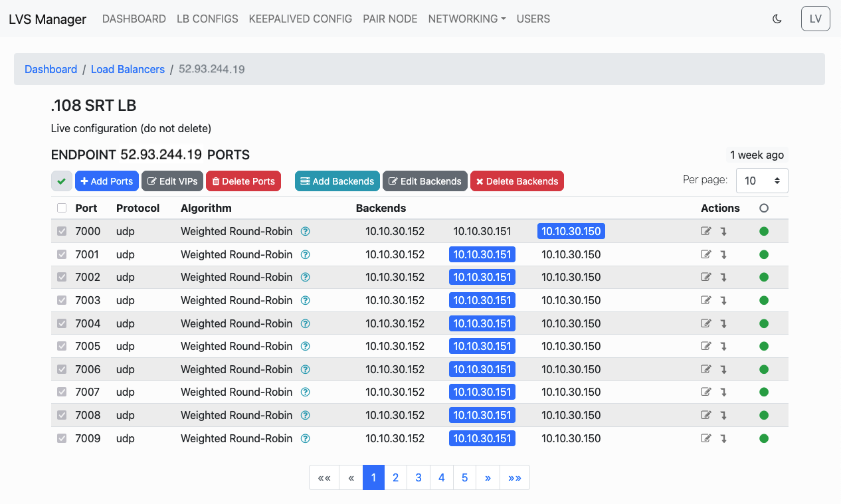Uncheck the checkbox for port 7004
Viewport: 841px width, 504px height.
click(62, 323)
